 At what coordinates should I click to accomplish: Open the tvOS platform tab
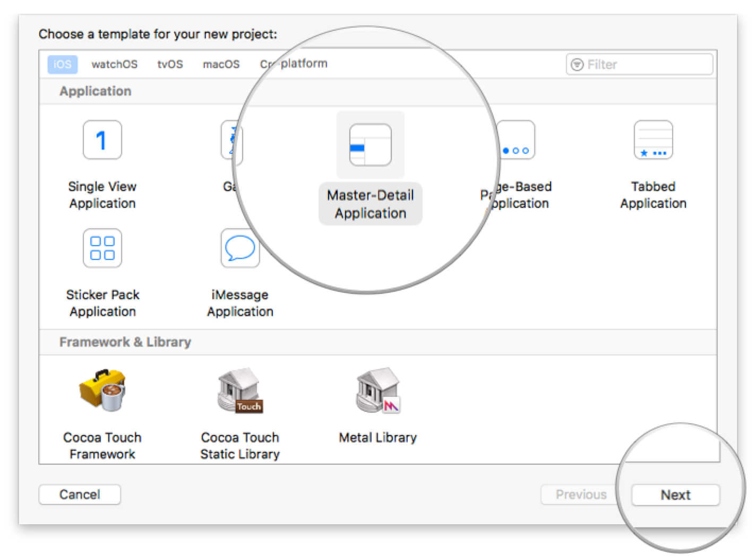(170, 64)
